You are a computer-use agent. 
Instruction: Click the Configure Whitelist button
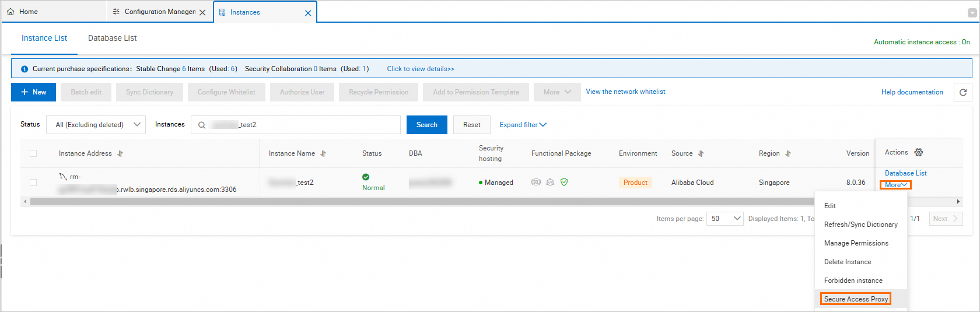click(x=226, y=92)
